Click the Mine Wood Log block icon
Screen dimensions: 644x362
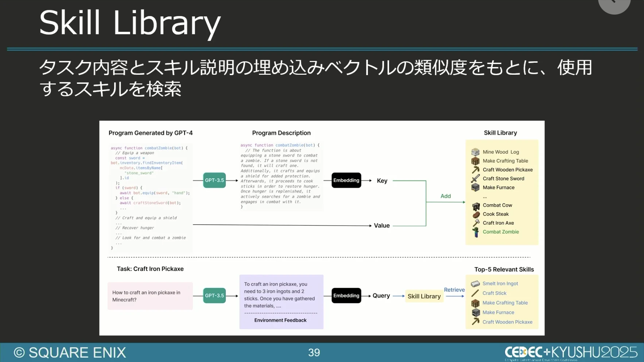[475, 152]
